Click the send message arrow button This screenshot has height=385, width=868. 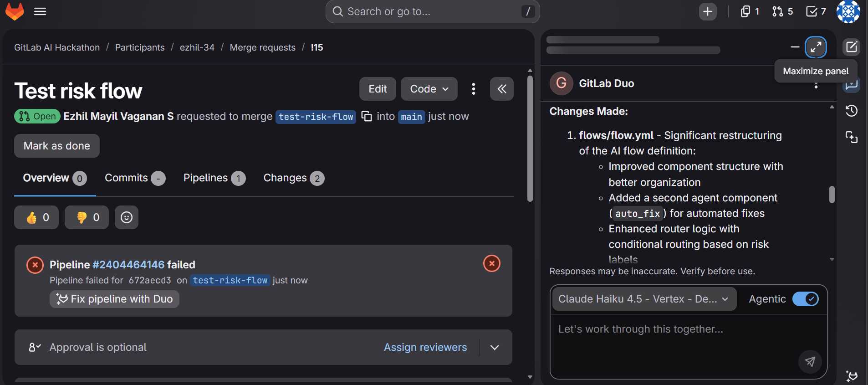[810, 362]
